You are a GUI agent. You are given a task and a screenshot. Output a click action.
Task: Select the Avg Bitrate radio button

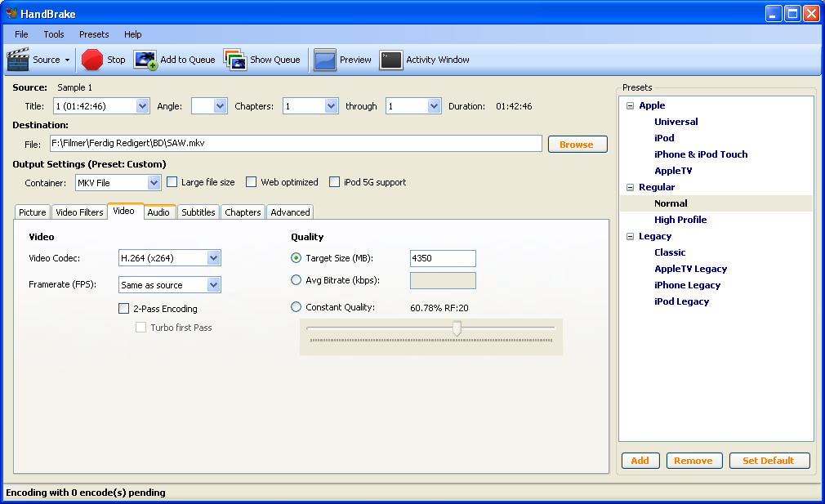coord(297,280)
